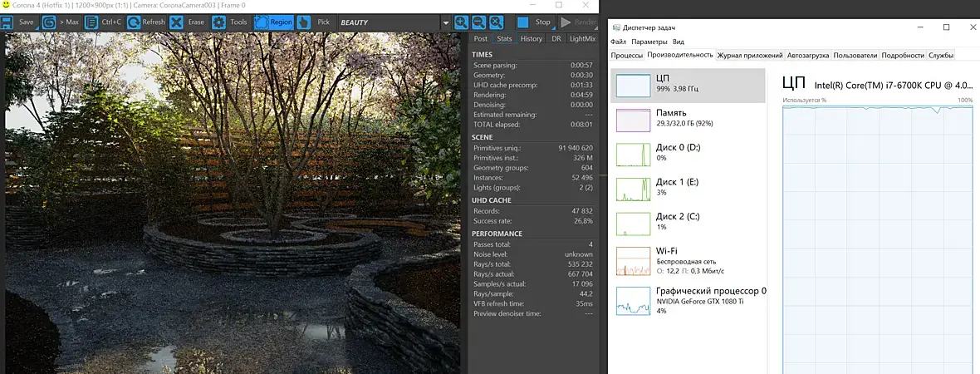Switch to Журнал приложений tab
The height and width of the screenshot is (374, 980).
point(750,55)
